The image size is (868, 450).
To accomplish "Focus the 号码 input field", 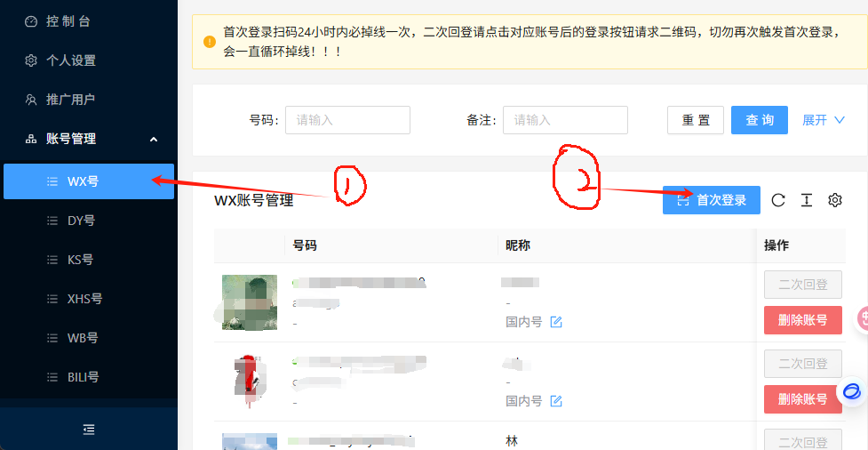I will pos(347,120).
